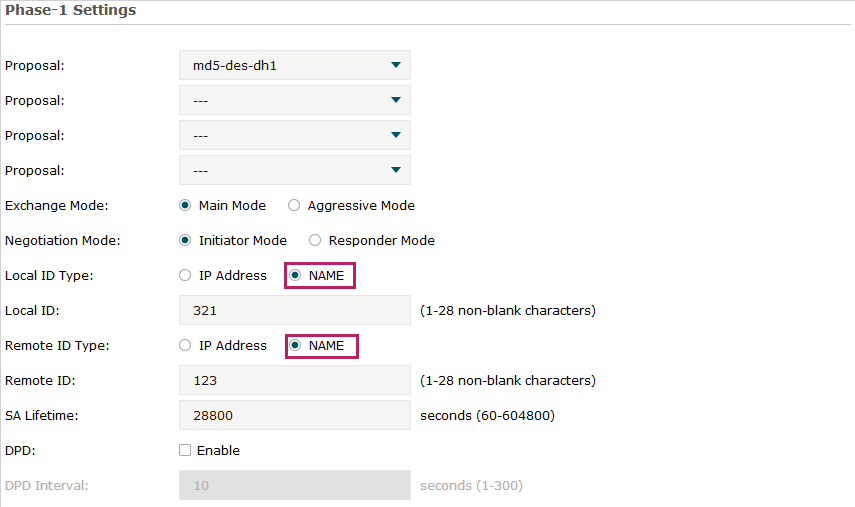Set Local ID Type to IP Address

pos(185,275)
